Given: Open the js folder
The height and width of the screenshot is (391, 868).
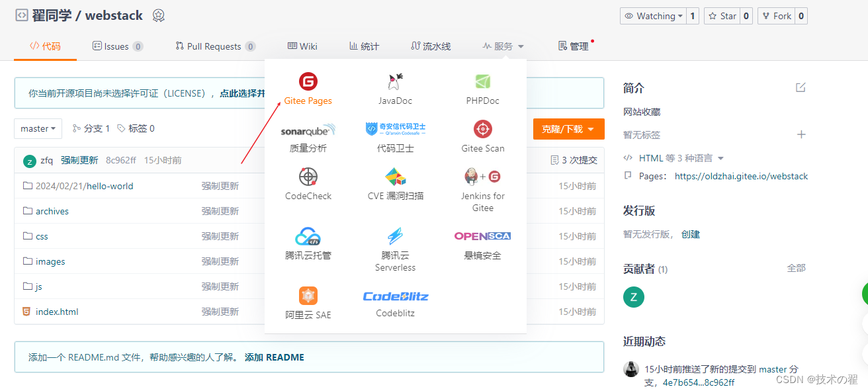Looking at the screenshot, I should point(39,286).
